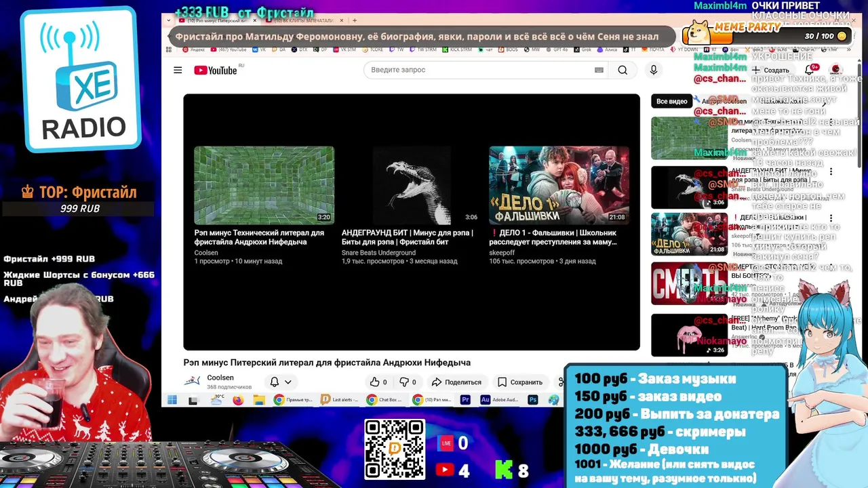
Task: Open Adobe Premiere Pro from the taskbar
Action: [465, 400]
